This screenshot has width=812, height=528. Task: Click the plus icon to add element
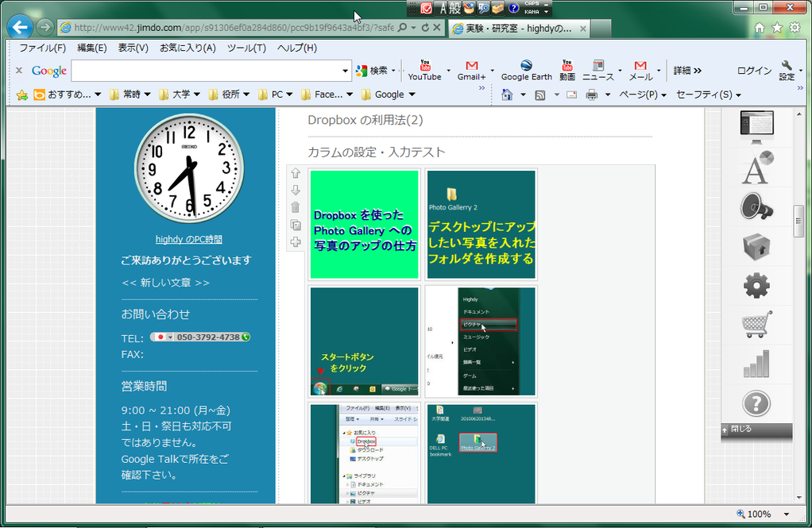tap(296, 242)
